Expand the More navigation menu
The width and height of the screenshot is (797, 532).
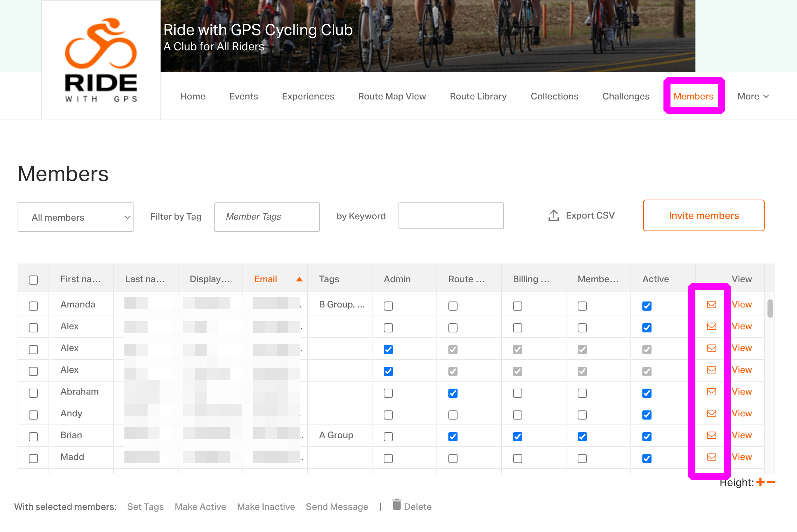(x=753, y=96)
